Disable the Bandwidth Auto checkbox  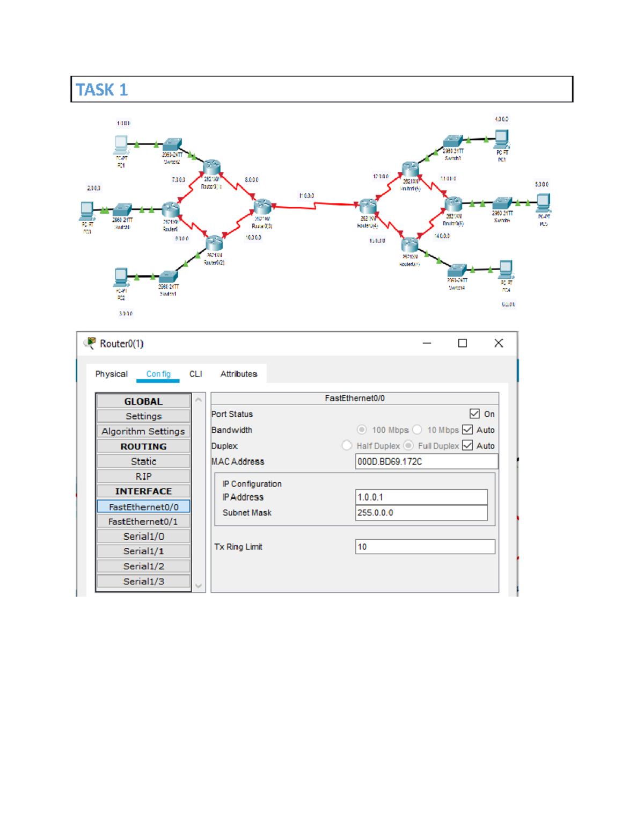pyautogui.click(x=466, y=430)
